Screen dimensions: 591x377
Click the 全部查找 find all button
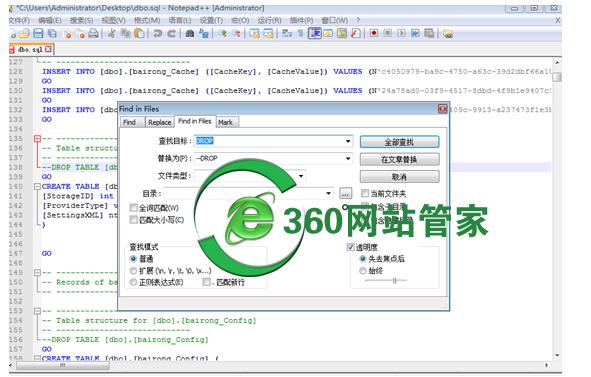tap(400, 142)
